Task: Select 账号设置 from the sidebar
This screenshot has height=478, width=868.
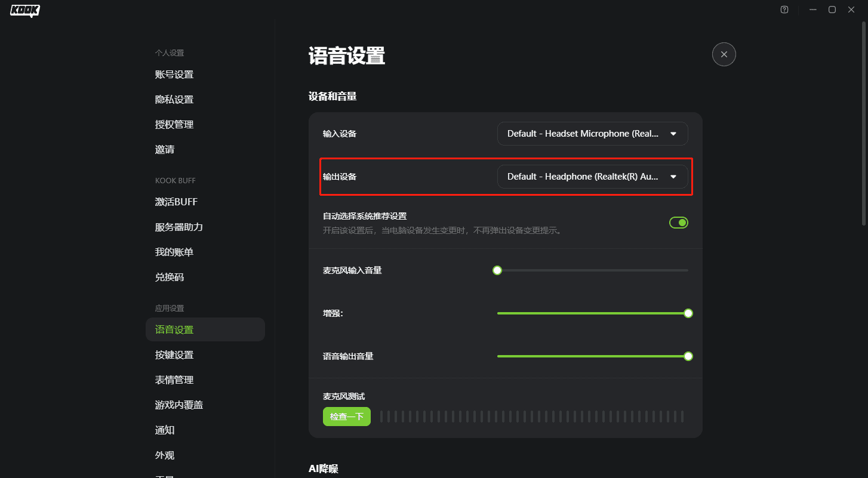Action: click(x=175, y=74)
